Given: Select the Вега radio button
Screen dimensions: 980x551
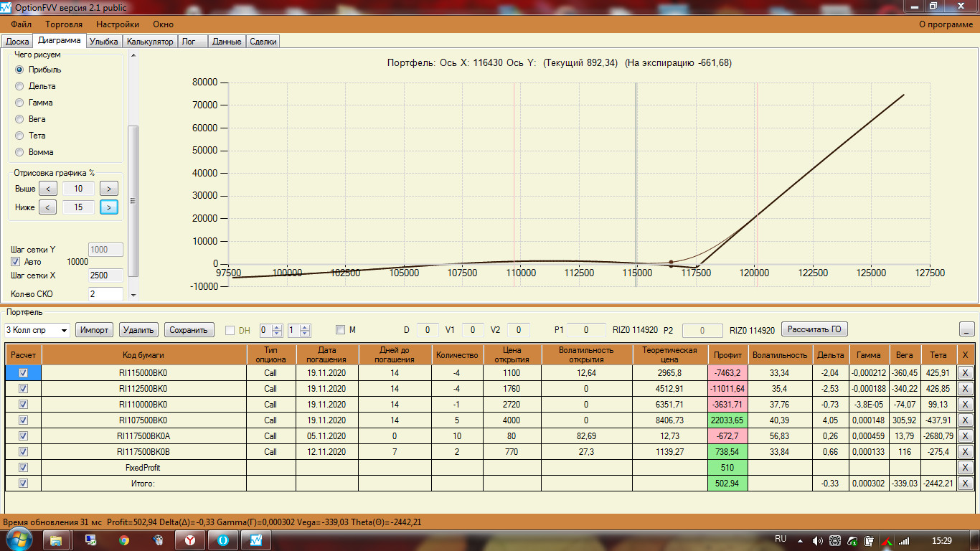Looking at the screenshot, I should 19,119.
